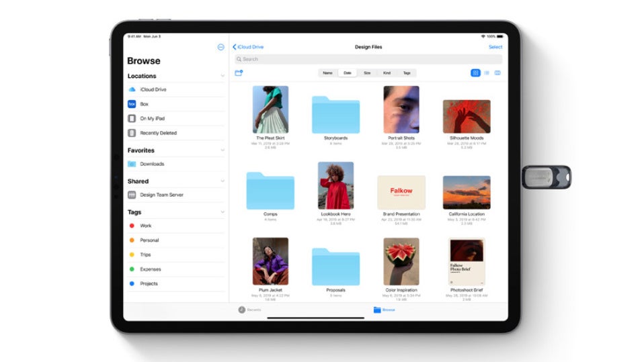Open the Recents tab

[249, 310]
